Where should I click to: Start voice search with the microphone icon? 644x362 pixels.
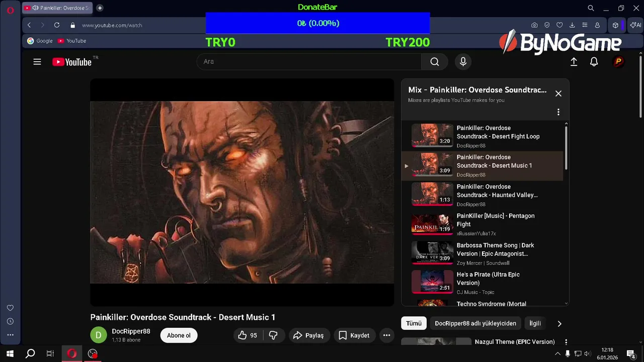point(463,61)
